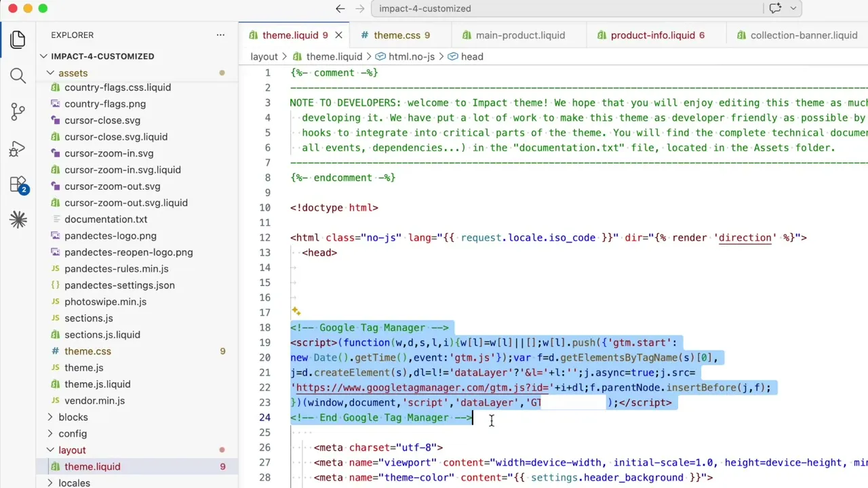Click the head breadcrumb segment
This screenshot has height=488, width=868.
465,56
